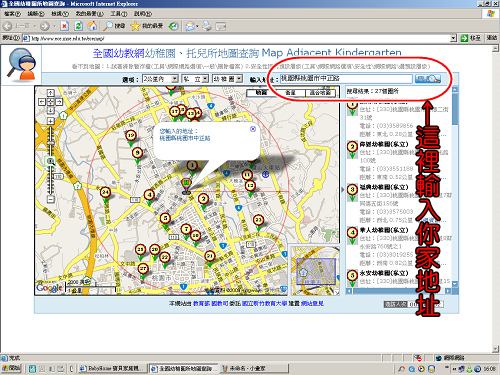Screen dimensions: 500x375
Task: Open the 2公里內 range dropdown
Action: (x=160, y=79)
